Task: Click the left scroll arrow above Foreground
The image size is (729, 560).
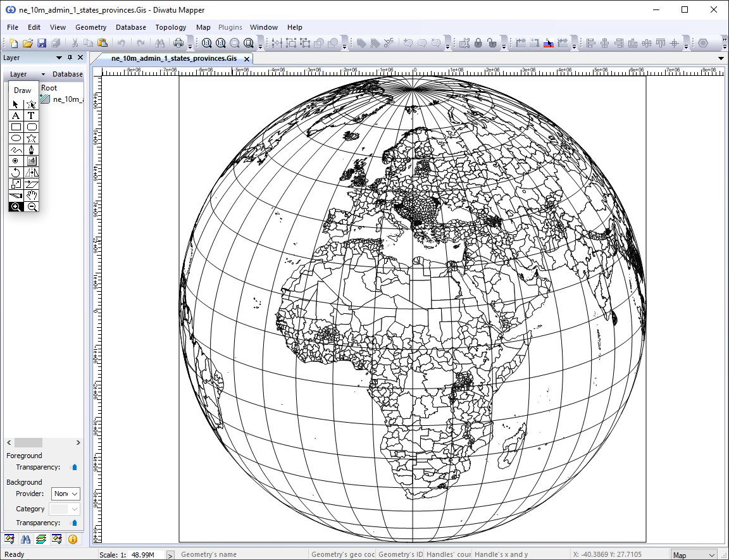Action: pos(8,442)
